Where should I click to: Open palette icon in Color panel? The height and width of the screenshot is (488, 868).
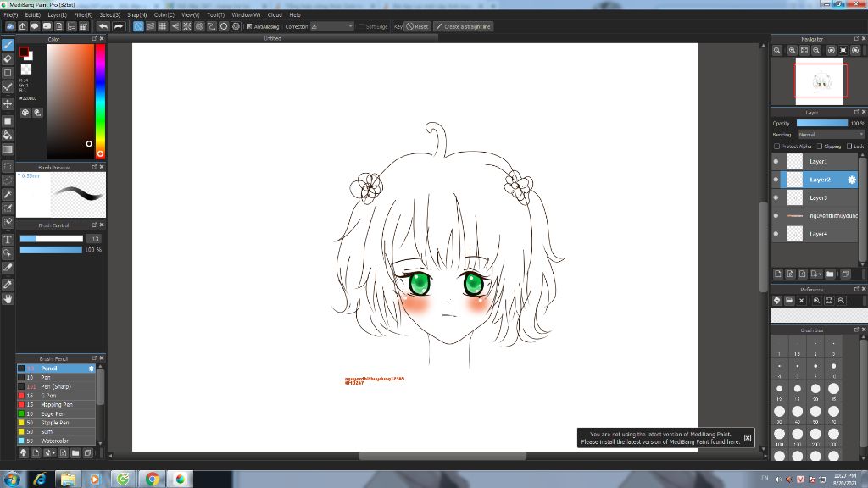click(25, 113)
